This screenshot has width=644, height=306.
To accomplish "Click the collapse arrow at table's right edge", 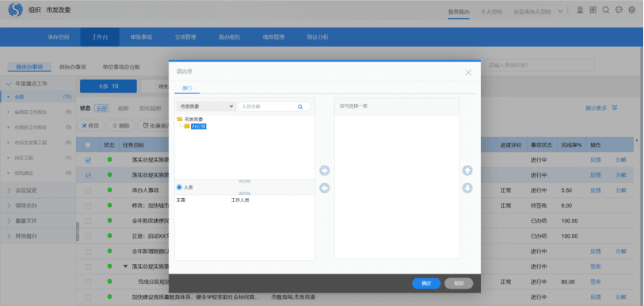I will 637,141.
